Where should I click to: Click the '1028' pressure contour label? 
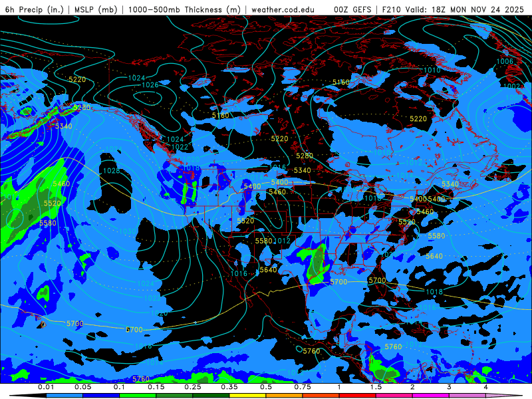click(111, 171)
